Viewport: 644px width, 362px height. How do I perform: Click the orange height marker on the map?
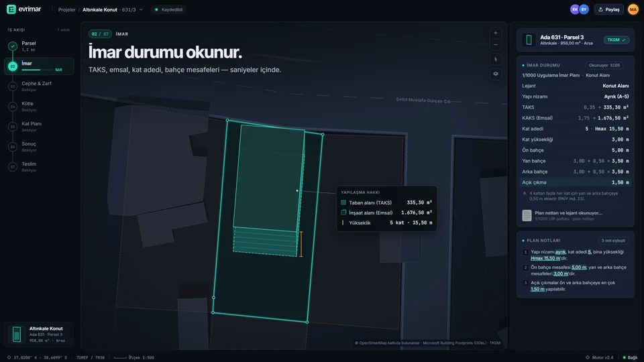pos(301,244)
